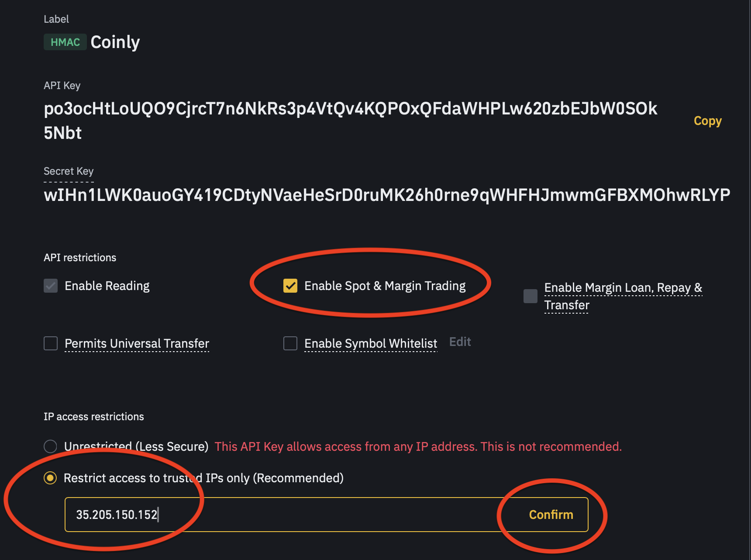Check Enable Margin Loan, Repay & Transfer
This screenshot has width=751, height=560.
530,296
